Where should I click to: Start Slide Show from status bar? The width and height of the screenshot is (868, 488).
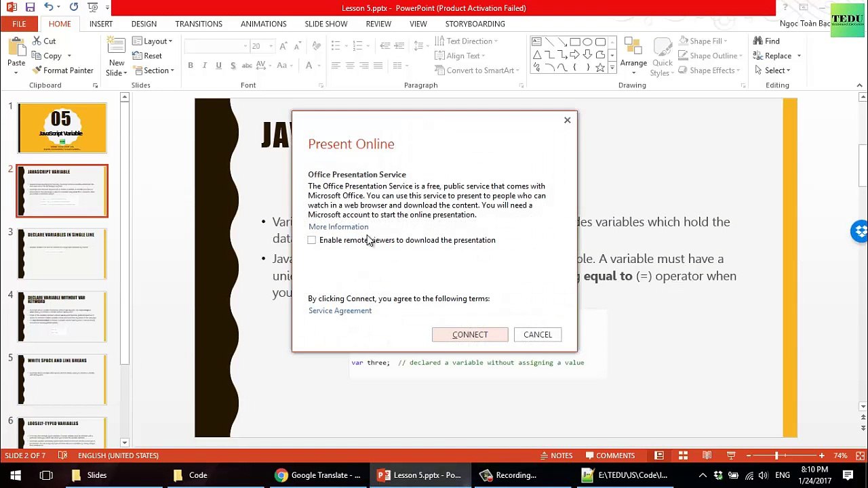click(x=731, y=455)
